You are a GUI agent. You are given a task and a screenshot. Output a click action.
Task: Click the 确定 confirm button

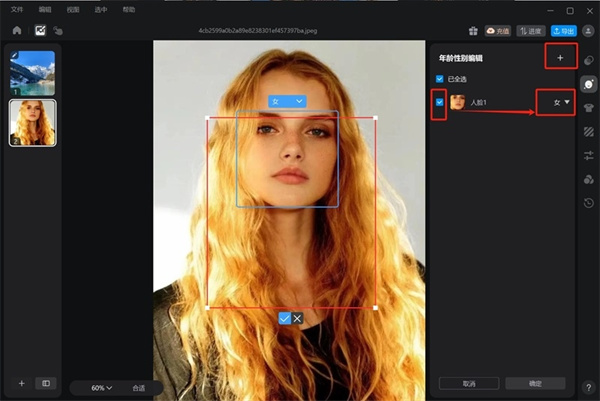tap(535, 383)
